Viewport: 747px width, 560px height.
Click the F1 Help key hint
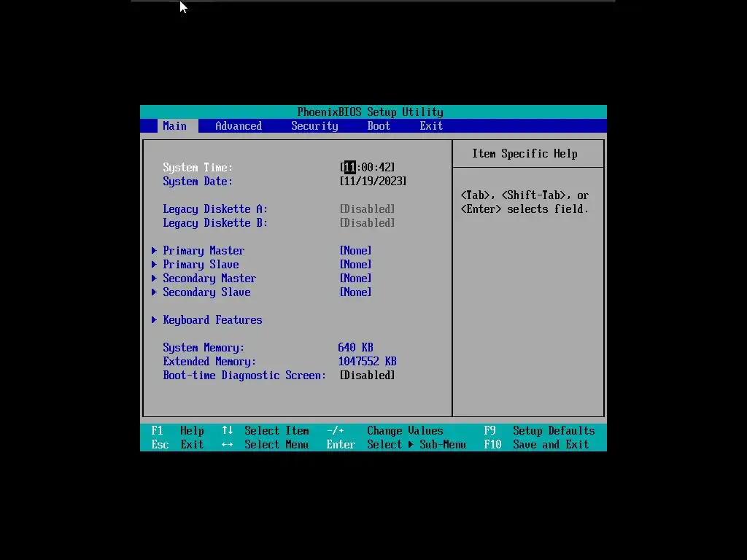tap(177, 430)
